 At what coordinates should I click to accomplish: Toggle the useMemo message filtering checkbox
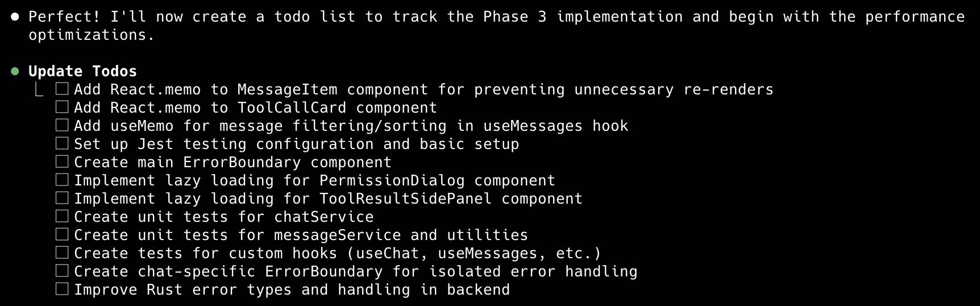[62, 125]
